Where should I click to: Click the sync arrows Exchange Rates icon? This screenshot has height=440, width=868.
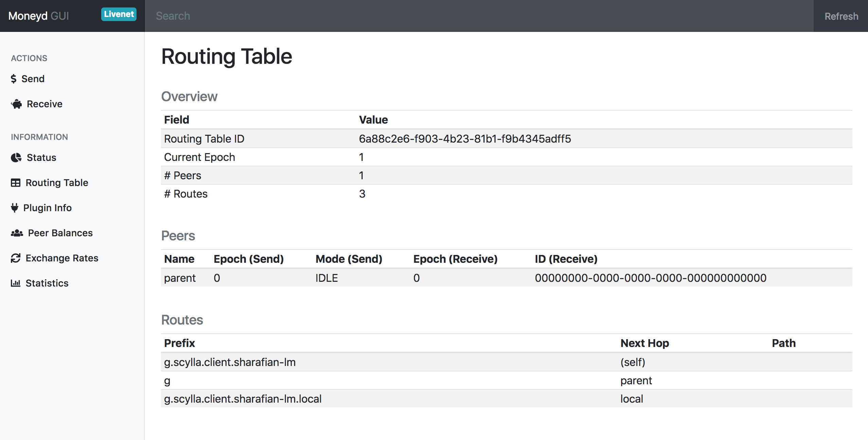click(16, 258)
